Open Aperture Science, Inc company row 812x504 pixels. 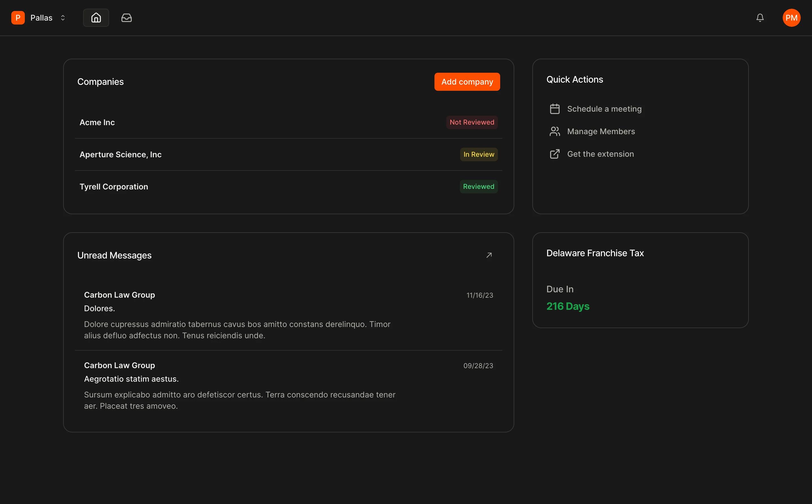pos(120,154)
